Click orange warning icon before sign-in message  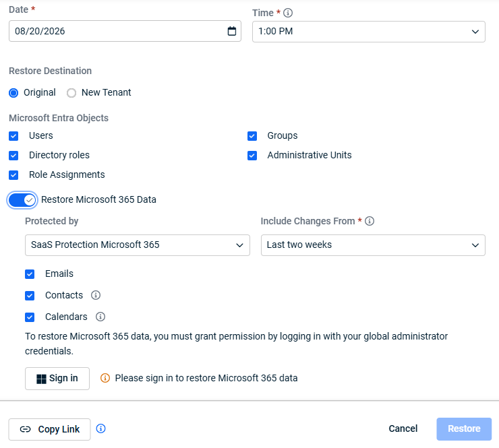coord(105,378)
